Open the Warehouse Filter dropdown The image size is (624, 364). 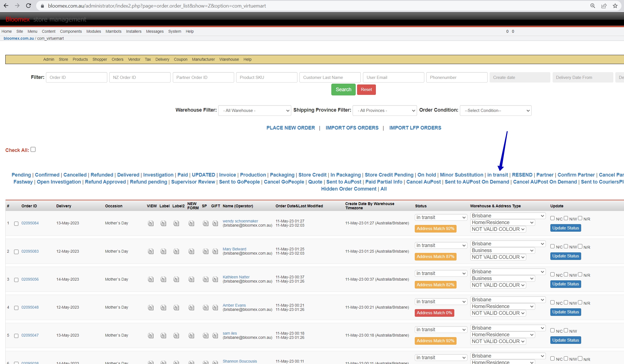[x=255, y=111]
